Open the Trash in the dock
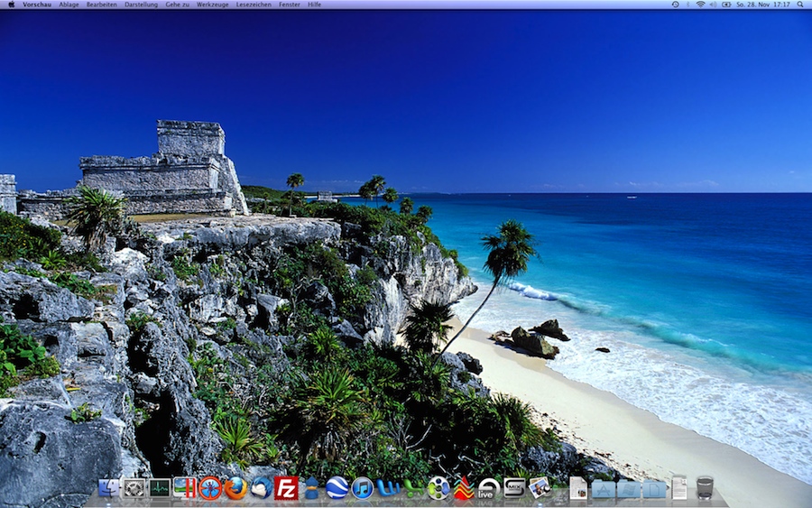This screenshot has height=508, width=812. (705, 488)
